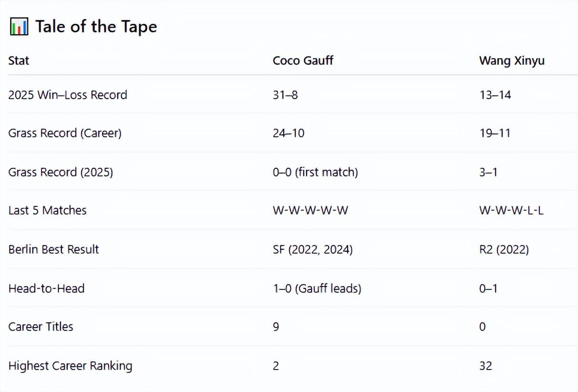Click the Grass Record (Career) label

pyautogui.click(x=65, y=133)
